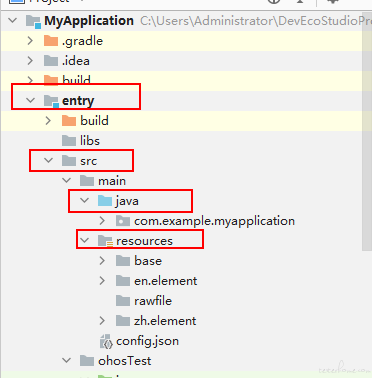372x378 pixels.
Task: Expand the en.element folder
Action: 102,281
